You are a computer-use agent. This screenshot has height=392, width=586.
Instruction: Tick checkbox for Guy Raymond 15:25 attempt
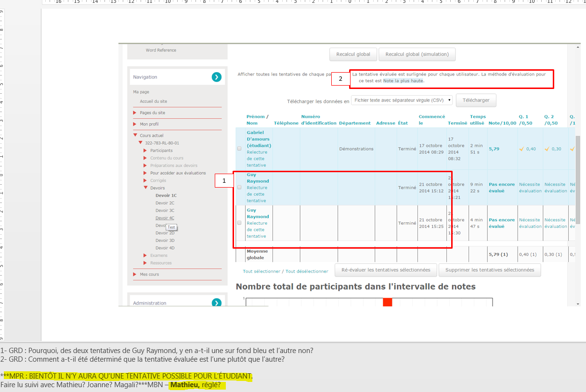click(x=239, y=223)
